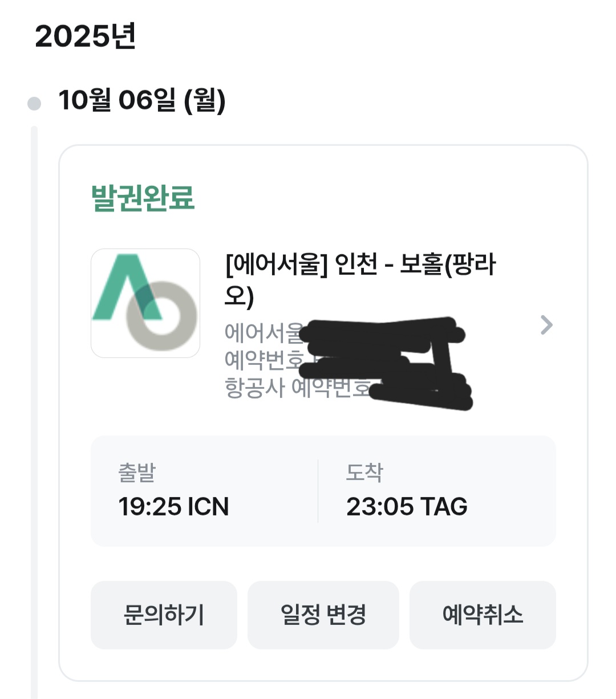Click the 도착 label
The width and height of the screenshot is (616, 699).
coord(364,472)
